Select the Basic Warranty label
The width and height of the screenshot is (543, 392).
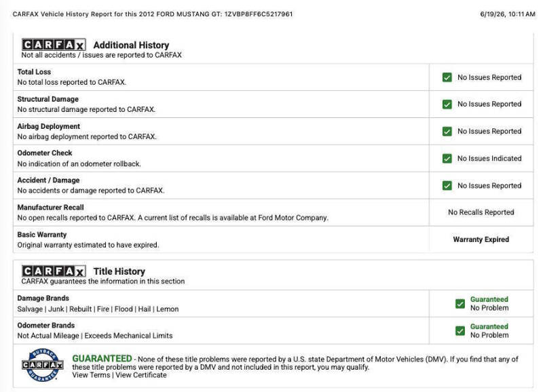[x=42, y=235]
